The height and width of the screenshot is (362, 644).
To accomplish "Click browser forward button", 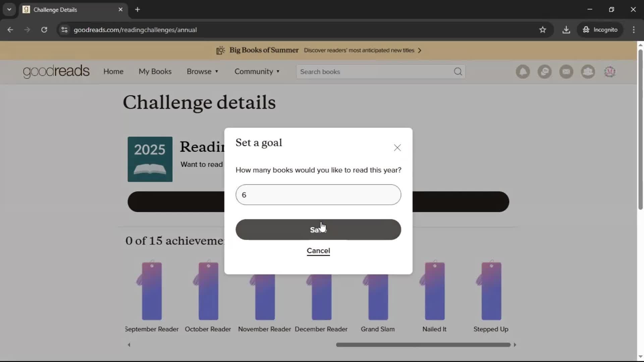I will pos(27,30).
